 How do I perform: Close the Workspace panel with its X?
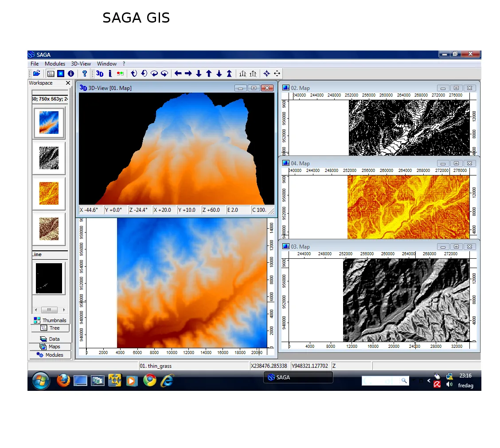click(68, 83)
